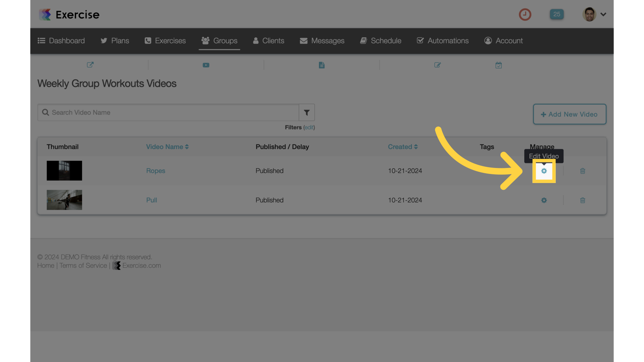
Task: Click the gear icon for Pull video
Action: [x=544, y=200]
